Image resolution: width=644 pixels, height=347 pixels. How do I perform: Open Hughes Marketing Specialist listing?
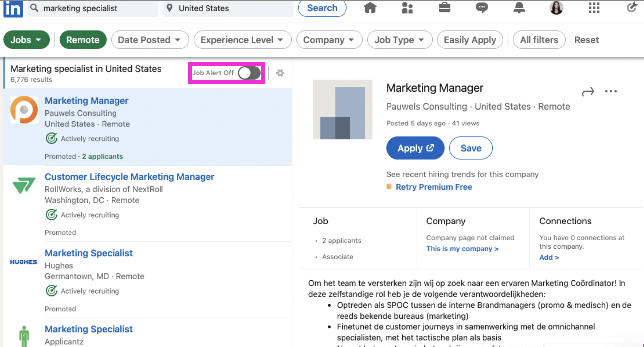coord(89,253)
